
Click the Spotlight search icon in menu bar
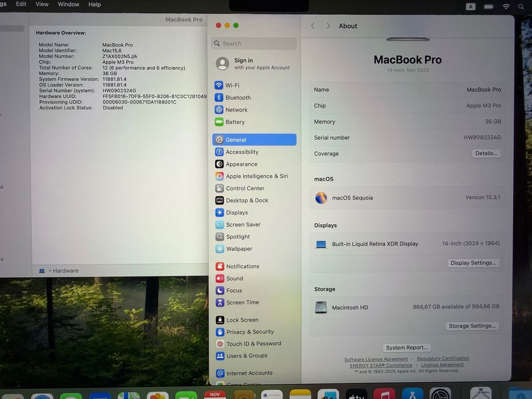click(521, 6)
